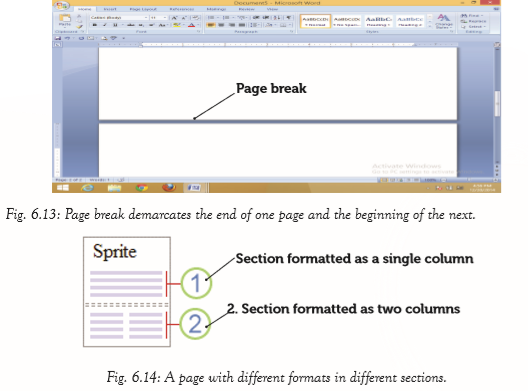Switch to the View tab
This screenshot has height=391, width=528.
click(x=272, y=9)
